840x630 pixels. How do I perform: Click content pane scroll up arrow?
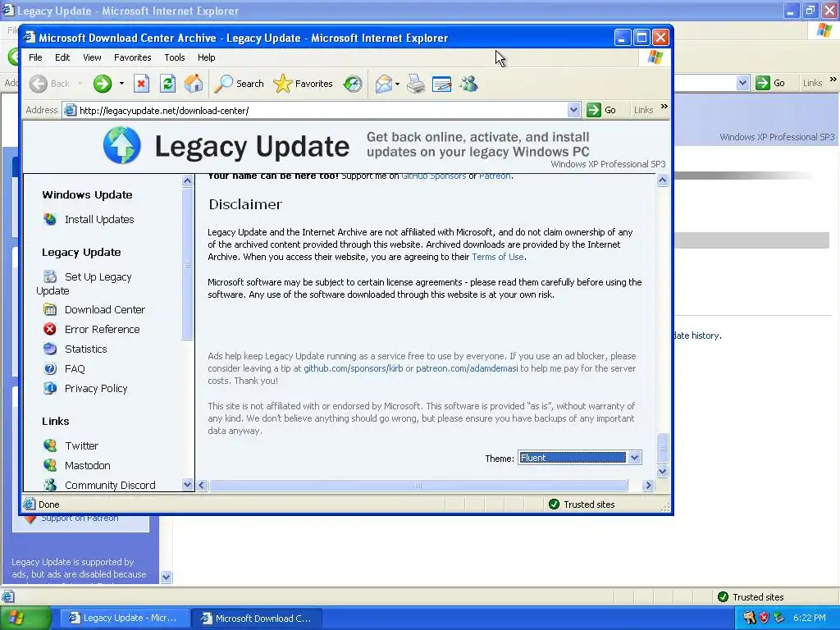click(x=663, y=180)
